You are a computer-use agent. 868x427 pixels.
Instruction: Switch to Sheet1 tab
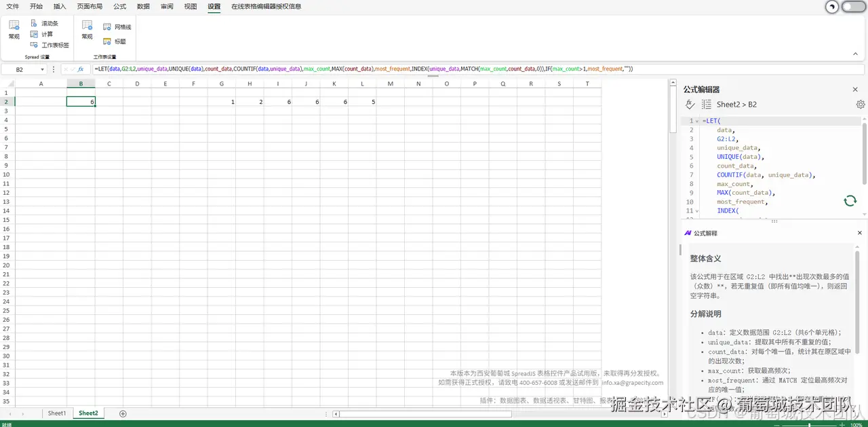(x=57, y=413)
